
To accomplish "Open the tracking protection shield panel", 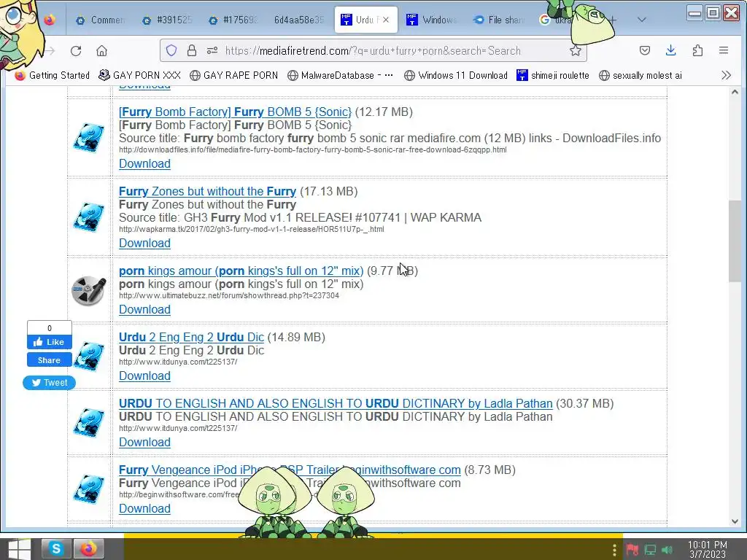I will click(x=171, y=50).
